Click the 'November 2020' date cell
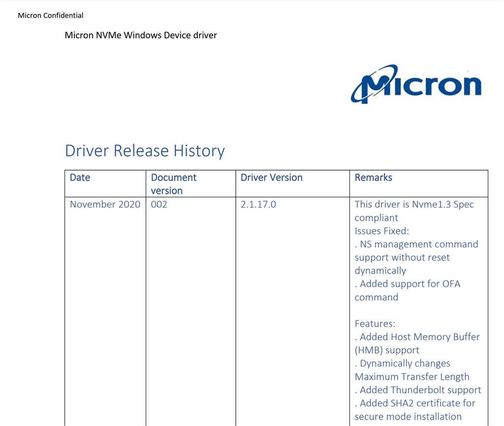The height and width of the screenshot is (426, 504). click(105, 204)
